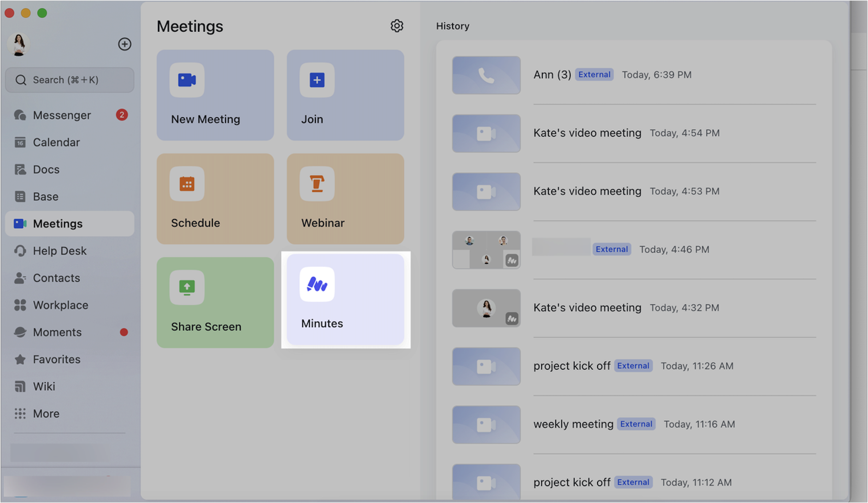
Task: Open the 4:32 PM Kate's meeting thumbnail
Action: tap(486, 308)
